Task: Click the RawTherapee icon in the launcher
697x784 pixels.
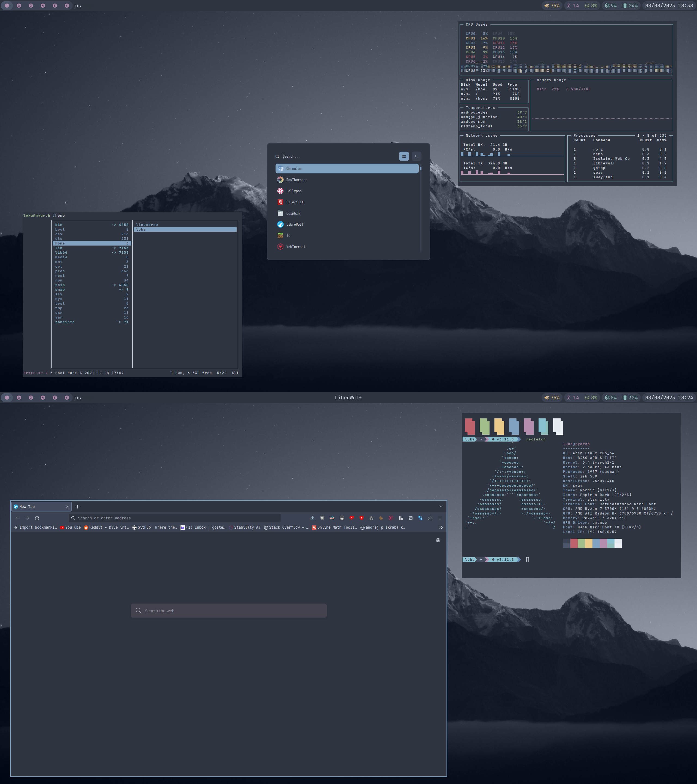Action: (280, 179)
